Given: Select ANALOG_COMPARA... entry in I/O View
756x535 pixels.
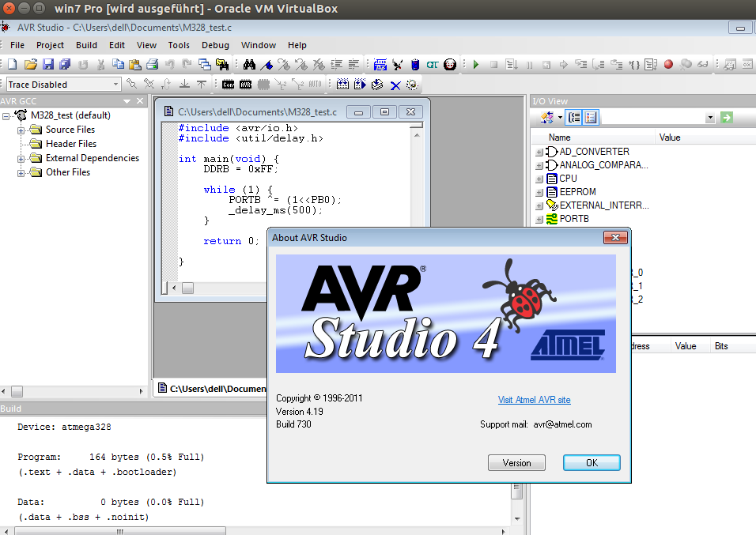Looking at the screenshot, I should [603, 165].
